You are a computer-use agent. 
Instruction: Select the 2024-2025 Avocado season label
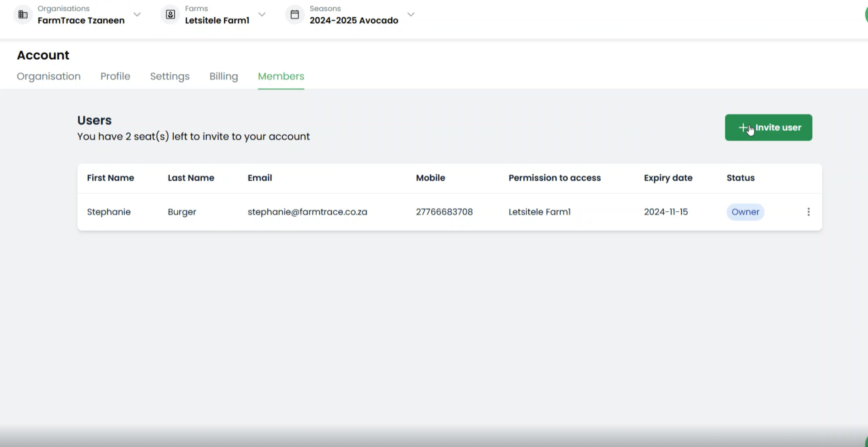point(354,20)
